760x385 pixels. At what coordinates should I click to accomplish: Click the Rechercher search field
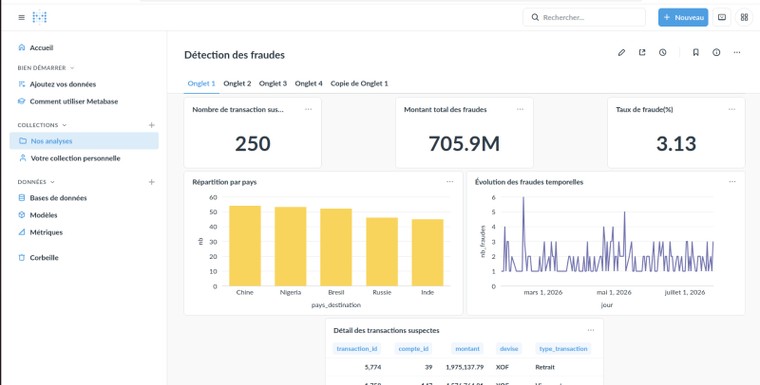tap(584, 17)
